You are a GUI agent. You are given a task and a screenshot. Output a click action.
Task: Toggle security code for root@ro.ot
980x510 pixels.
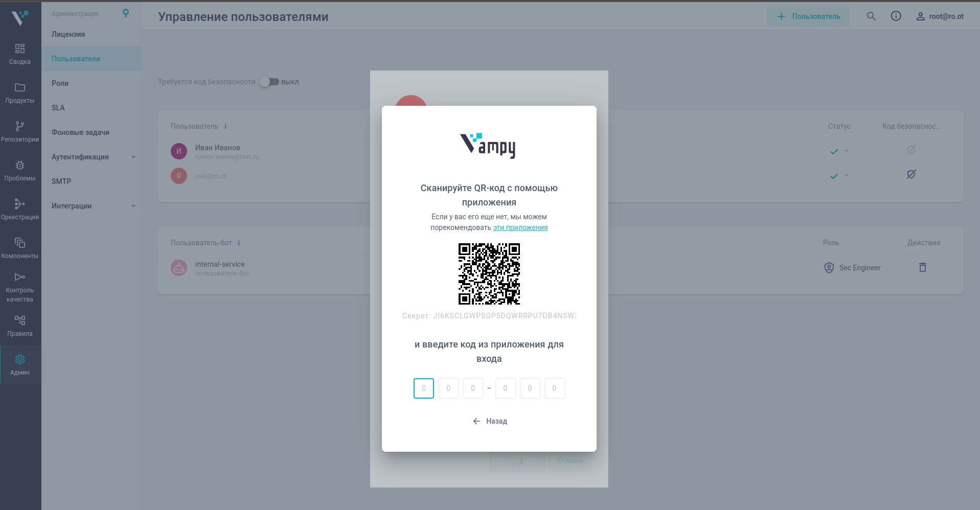(x=911, y=175)
